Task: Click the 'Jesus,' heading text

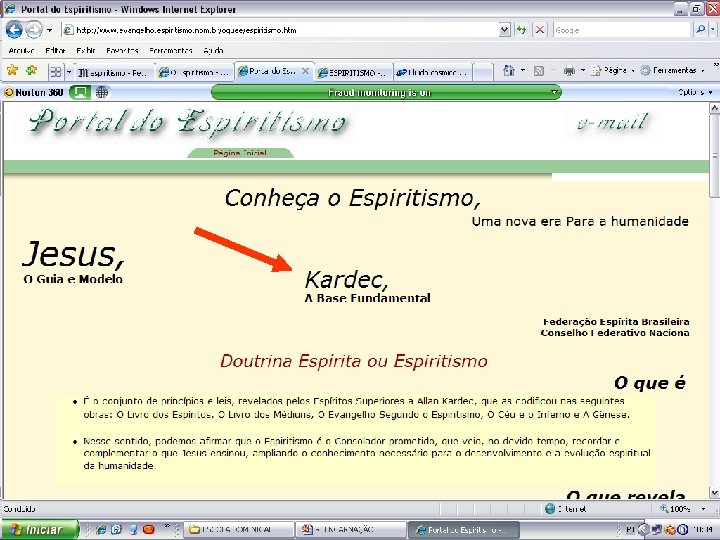Action: [73, 254]
